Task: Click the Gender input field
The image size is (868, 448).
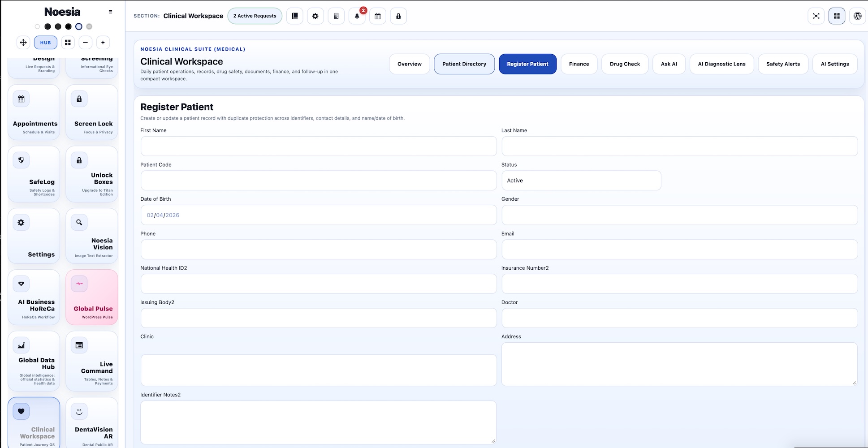Action: pyautogui.click(x=679, y=215)
